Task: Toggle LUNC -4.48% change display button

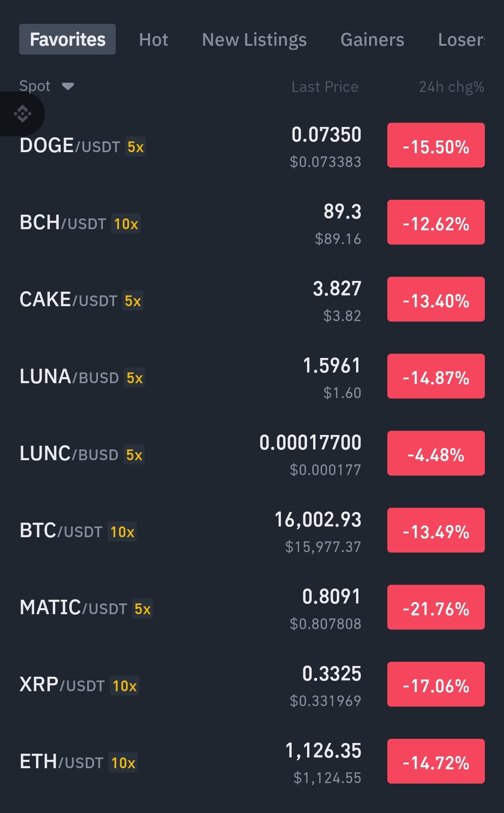Action: pyautogui.click(x=436, y=453)
